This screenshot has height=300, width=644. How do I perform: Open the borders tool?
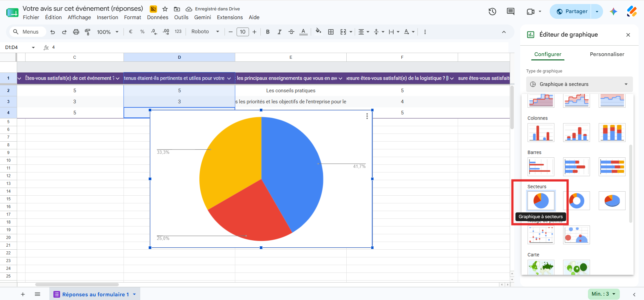tap(331, 32)
